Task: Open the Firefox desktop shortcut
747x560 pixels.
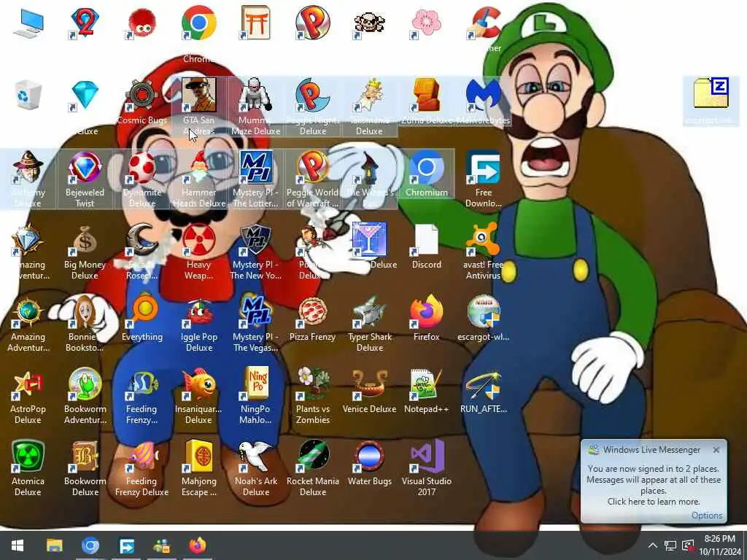Action: point(426,312)
